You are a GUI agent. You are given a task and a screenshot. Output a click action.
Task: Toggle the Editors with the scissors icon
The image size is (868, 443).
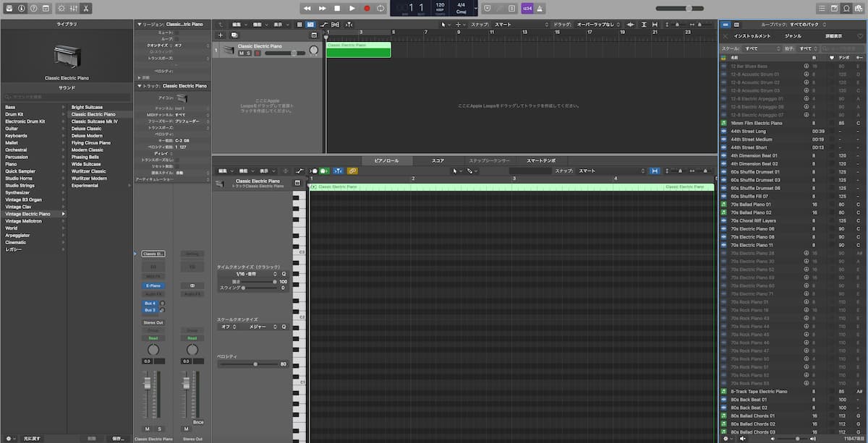[86, 8]
